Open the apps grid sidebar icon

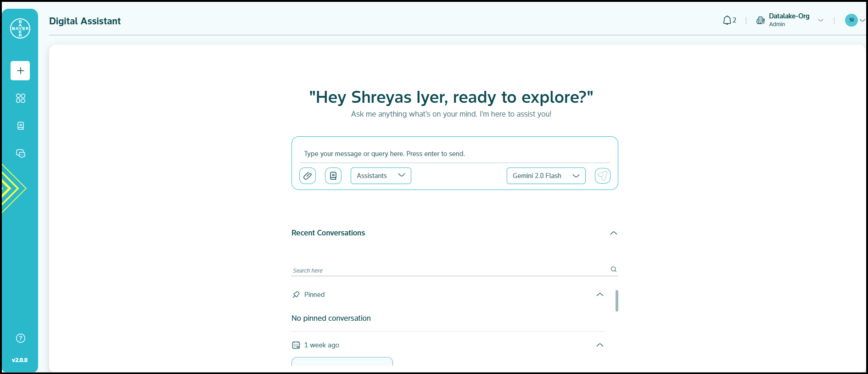[x=20, y=98]
